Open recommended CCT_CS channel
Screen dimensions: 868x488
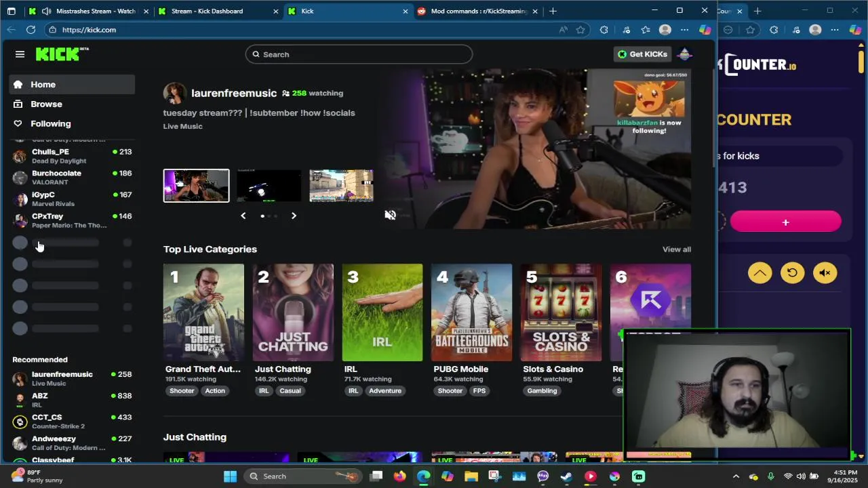[72, 422]
